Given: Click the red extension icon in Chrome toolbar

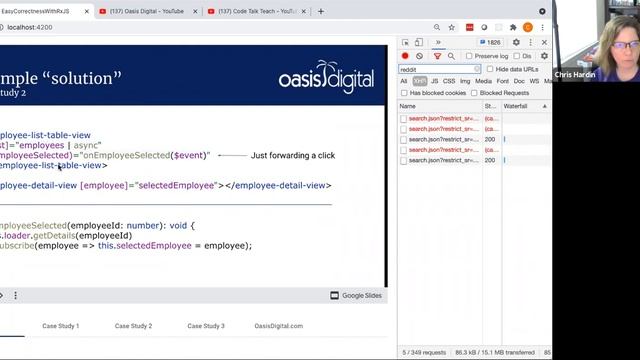Looking at the screenshot, I should click(x=469, y=27).
